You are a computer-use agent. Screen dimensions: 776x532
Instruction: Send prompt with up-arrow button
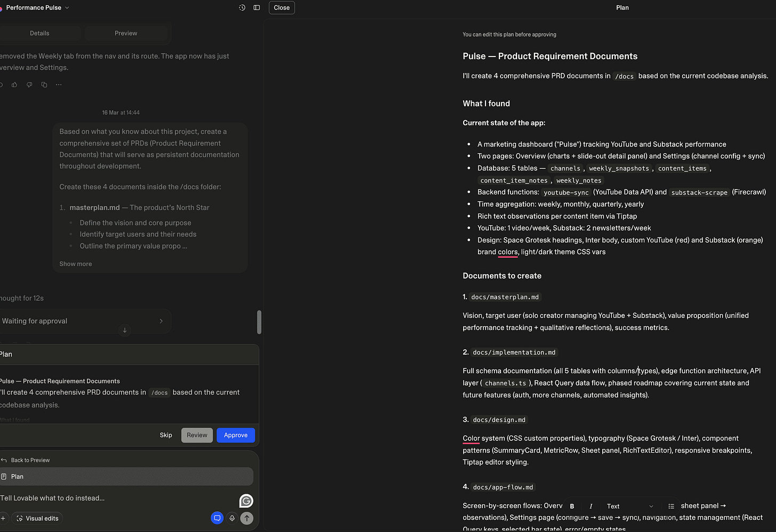pyautogui.click(x=247, y=518)
